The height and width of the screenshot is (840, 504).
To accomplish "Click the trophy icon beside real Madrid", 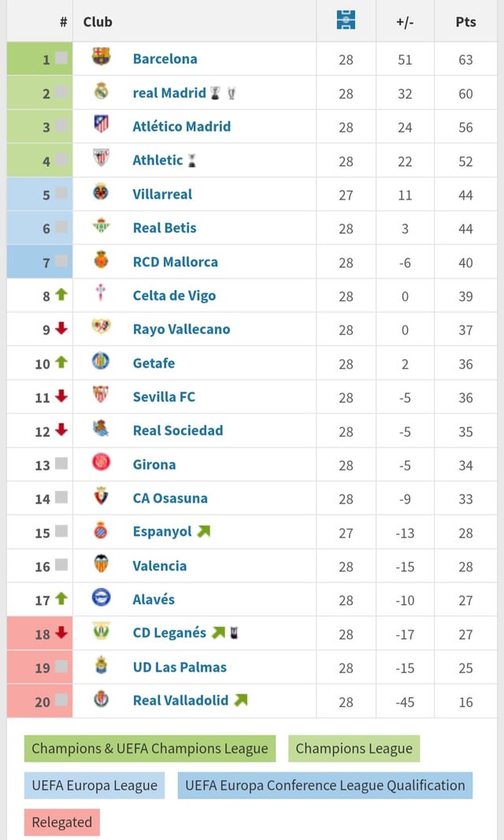I will tap(214, 94).
